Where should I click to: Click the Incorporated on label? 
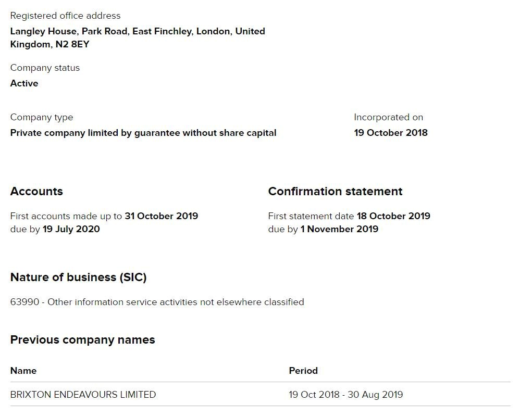[x=388, y=117]
